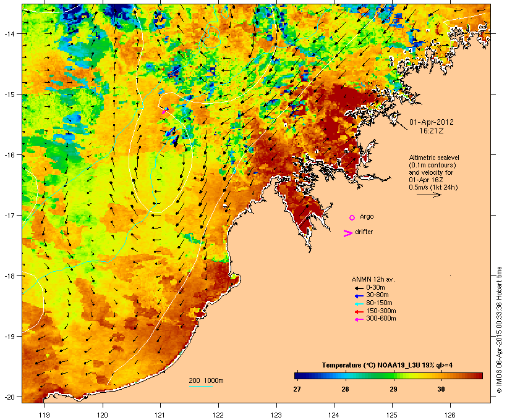Click the latitude axis label -16
This screenshot has height=420, width=507.
pos(9,155)
